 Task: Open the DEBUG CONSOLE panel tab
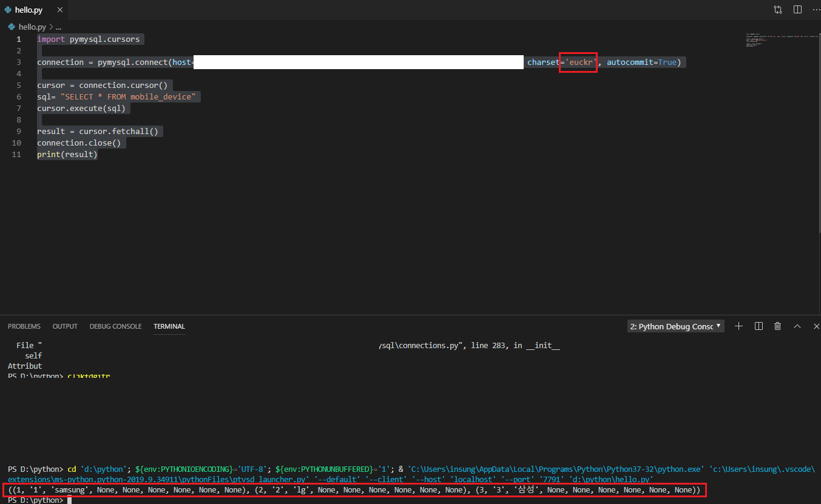pyautogui.click(x=115, y=326)
